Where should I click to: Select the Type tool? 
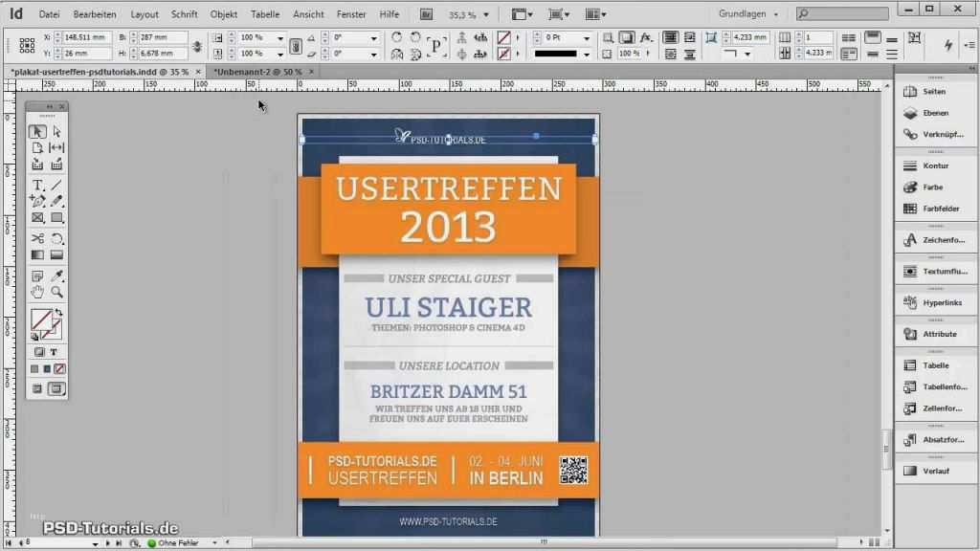point(37,182)
